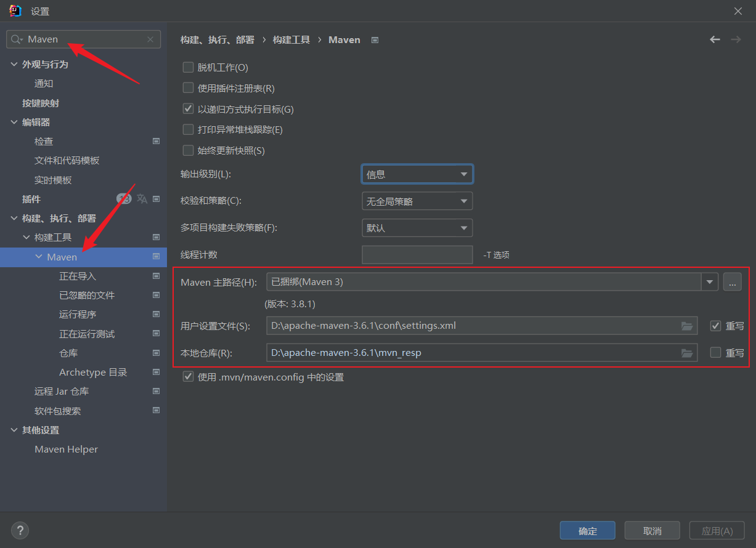Toggle 以递归方式执行目标(G) checkbox
Screen dimensions: 756x548
(x=189, y=109)
